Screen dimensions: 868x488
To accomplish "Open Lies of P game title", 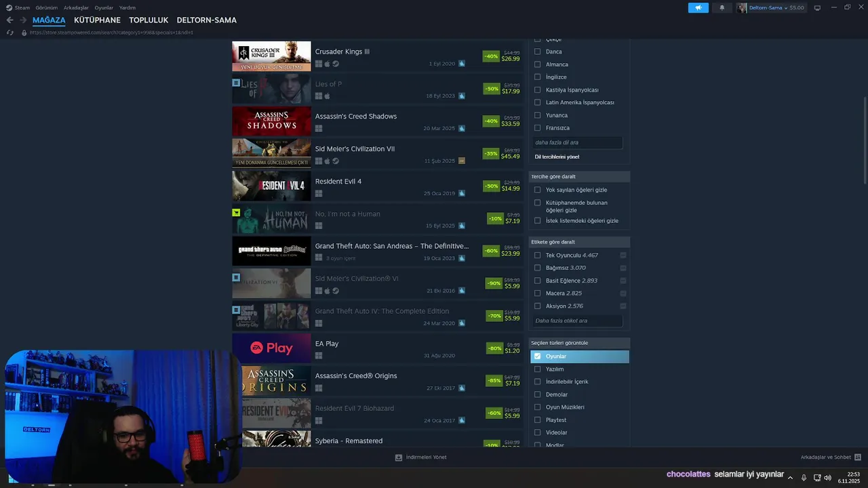I will click(328, 84).
